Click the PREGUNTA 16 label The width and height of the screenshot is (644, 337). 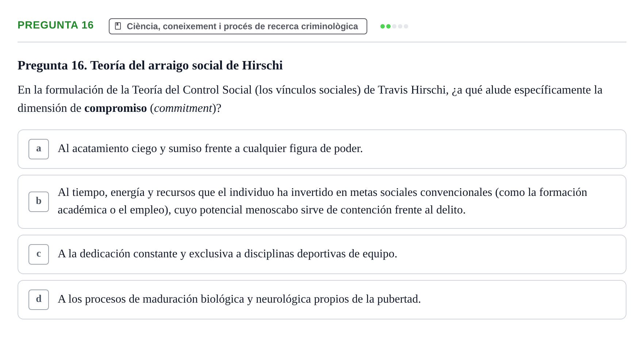[55, 25]
